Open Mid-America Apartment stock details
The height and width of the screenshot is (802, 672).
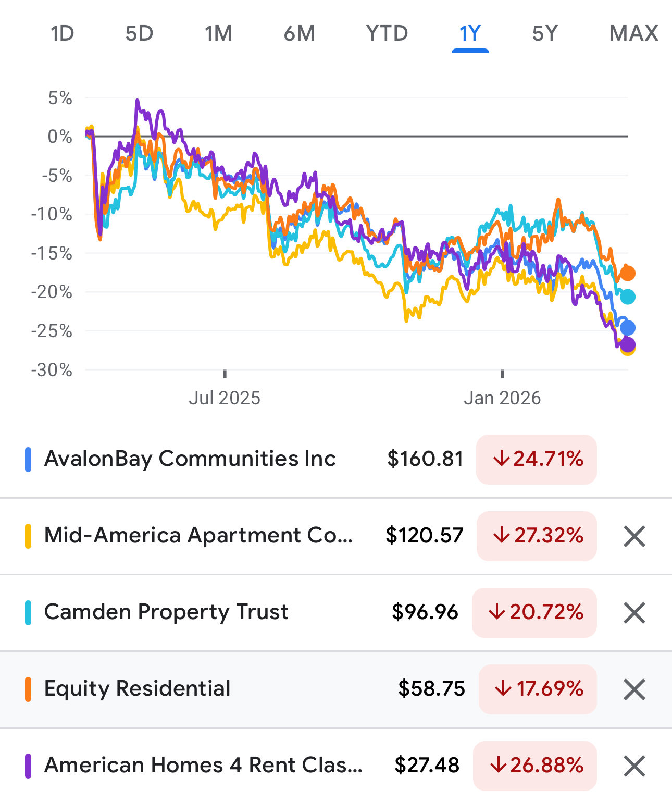(198, 536)
